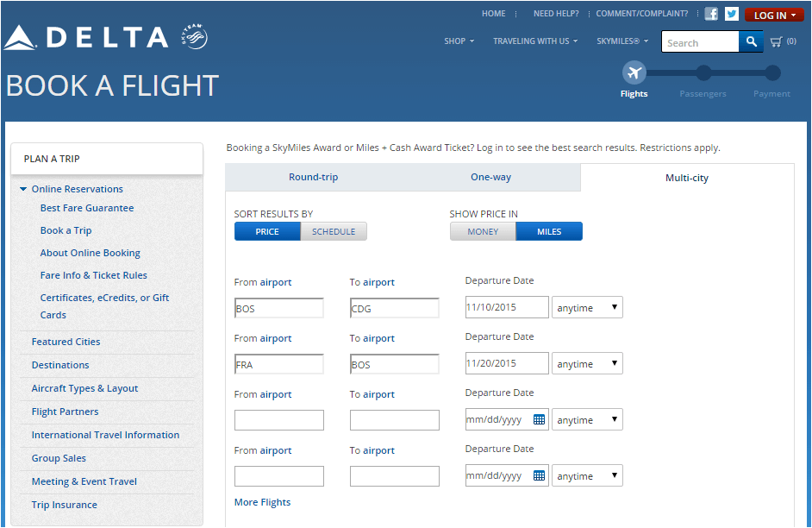This screenshot has height=528, width=812.
Task: Click first row's From airport label link
Action: (276, 282)
